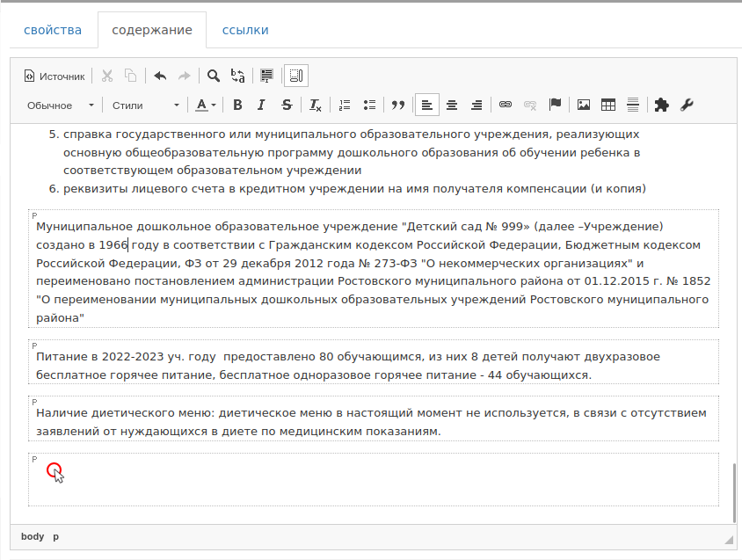Redo the last undone edit

[x=184, y=76]
